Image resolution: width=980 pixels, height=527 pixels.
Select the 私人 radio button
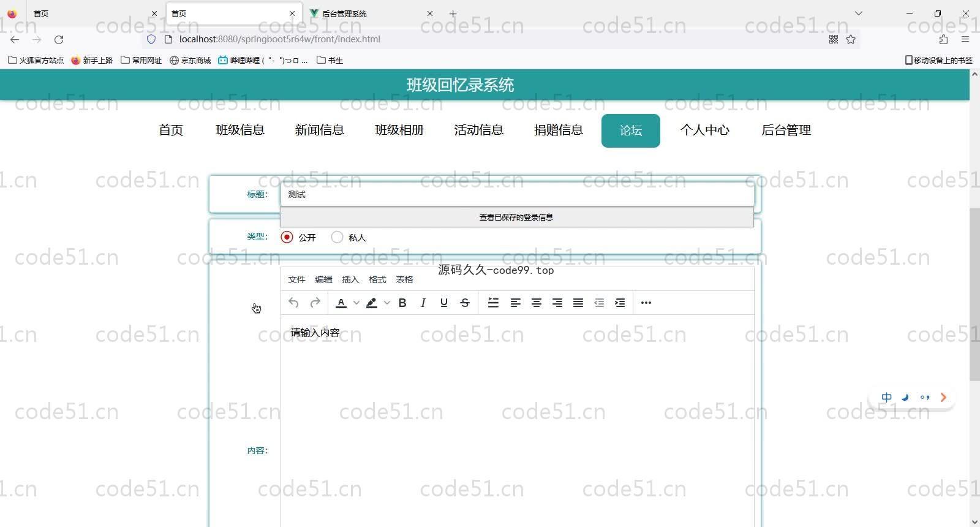click(x=337, y=237)
